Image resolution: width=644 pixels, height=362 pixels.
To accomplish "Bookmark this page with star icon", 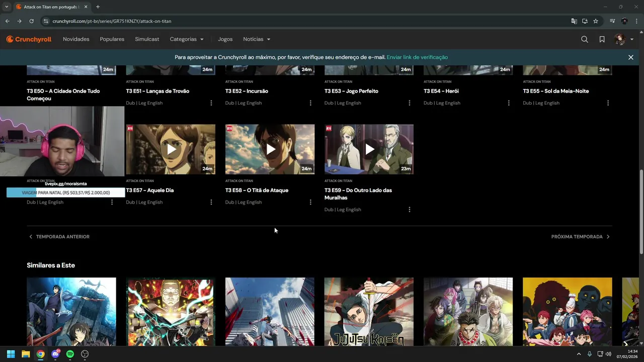I will click(596, 21).
